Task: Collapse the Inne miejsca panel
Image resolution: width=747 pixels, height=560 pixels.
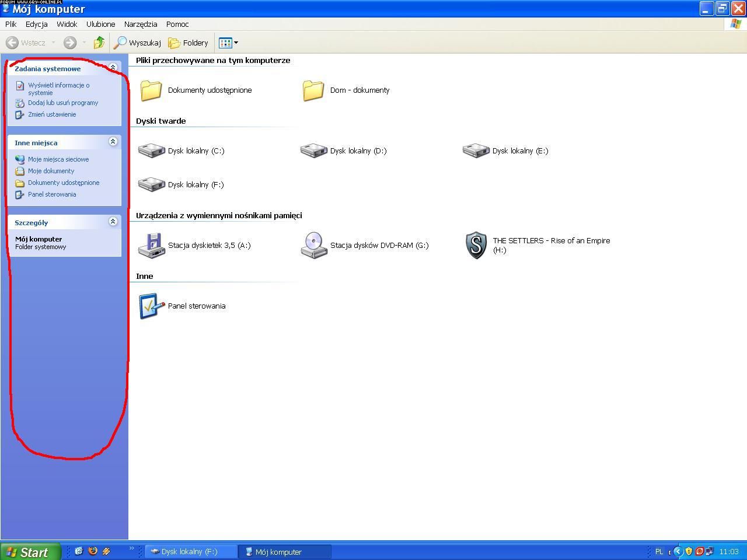Action: point(113,142)
